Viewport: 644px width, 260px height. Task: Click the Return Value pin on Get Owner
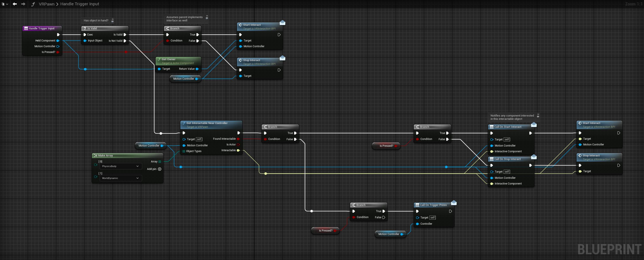pos(197,69)
